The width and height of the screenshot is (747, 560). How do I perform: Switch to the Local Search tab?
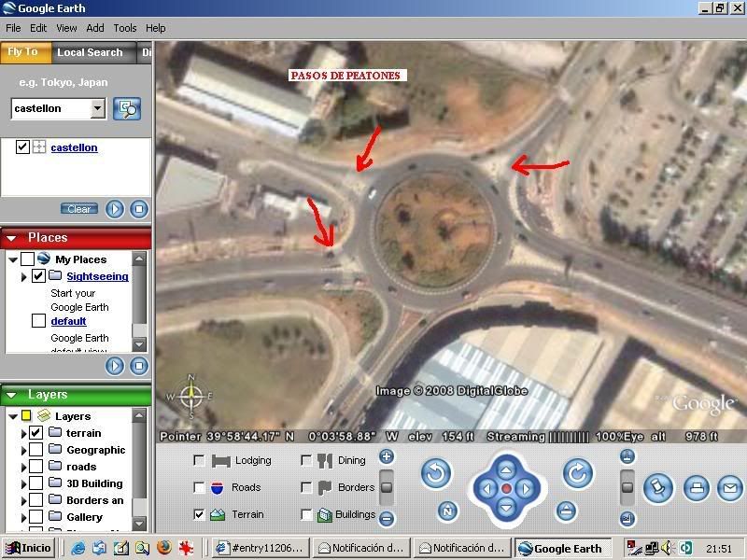coord(90,52)
